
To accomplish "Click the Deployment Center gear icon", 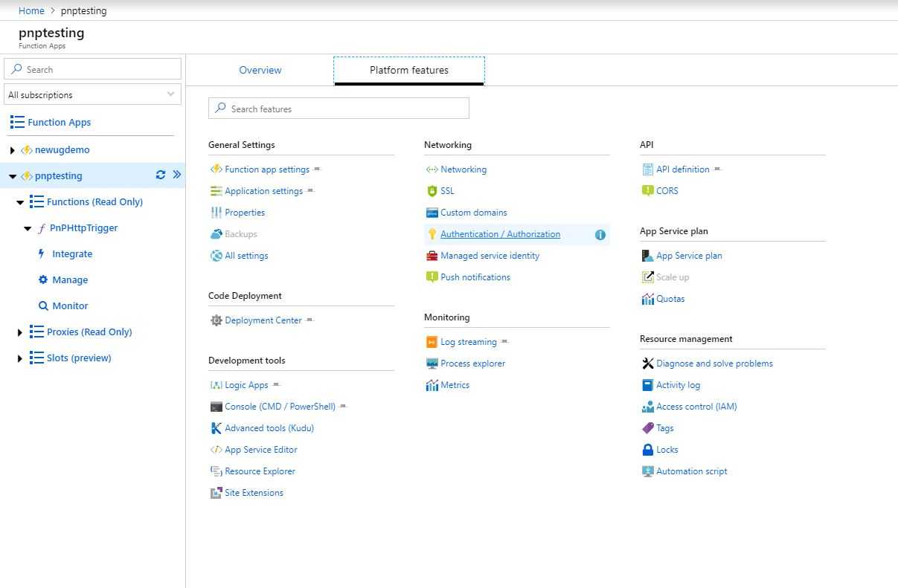I will [217, 320].
